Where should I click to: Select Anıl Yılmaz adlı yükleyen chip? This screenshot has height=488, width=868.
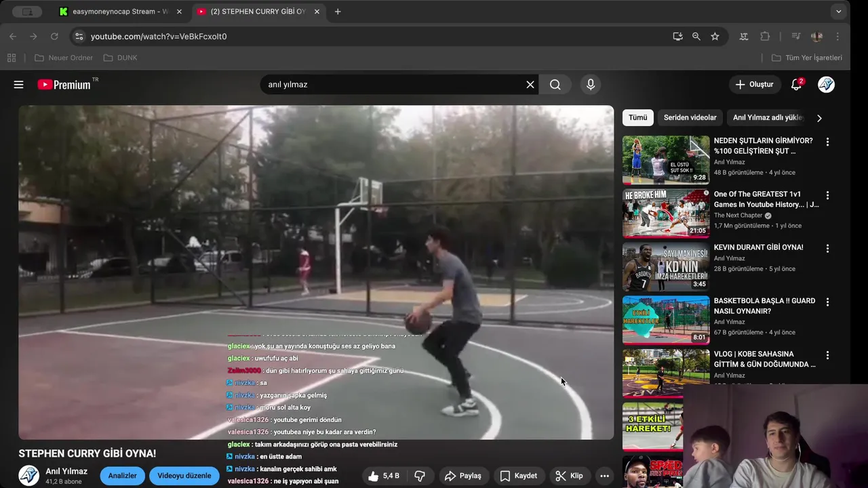[x=768, y=118]
